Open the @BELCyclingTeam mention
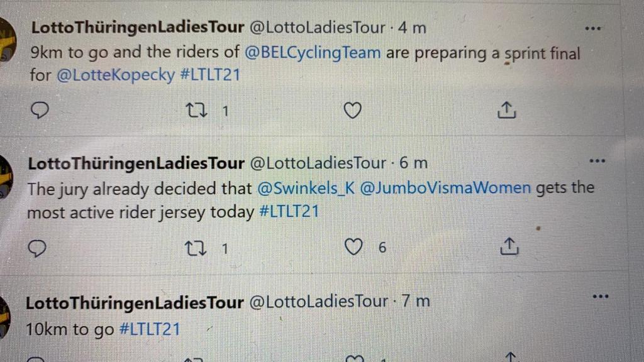644x362 pixels. (x=312, y=53)
